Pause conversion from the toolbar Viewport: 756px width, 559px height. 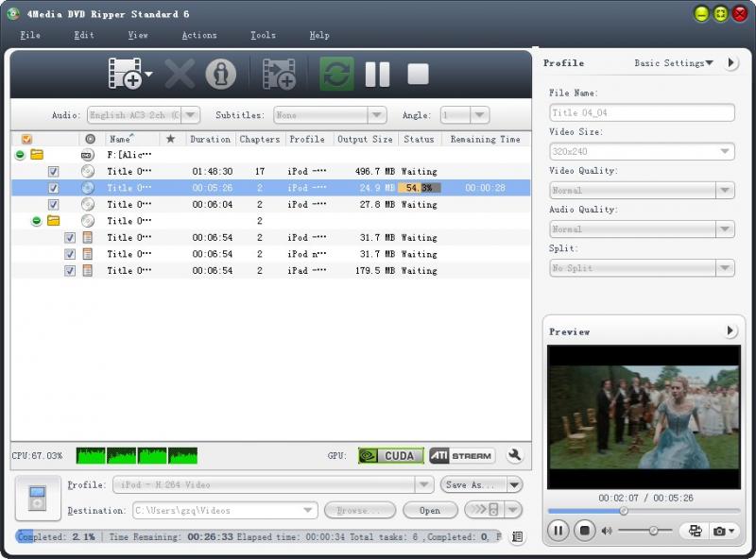click(x=378, y=74)
